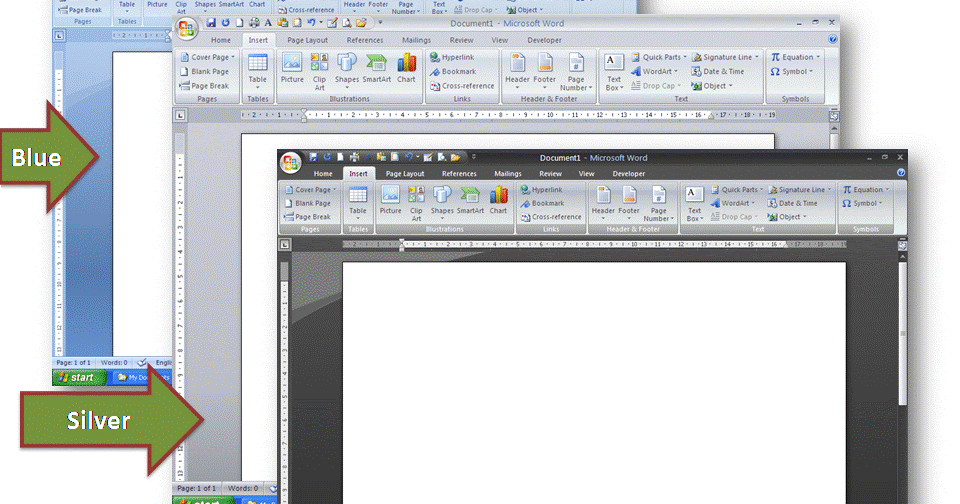
Task: Click 'Words: 0' in the blue window status bar
Action: point(114,363)
